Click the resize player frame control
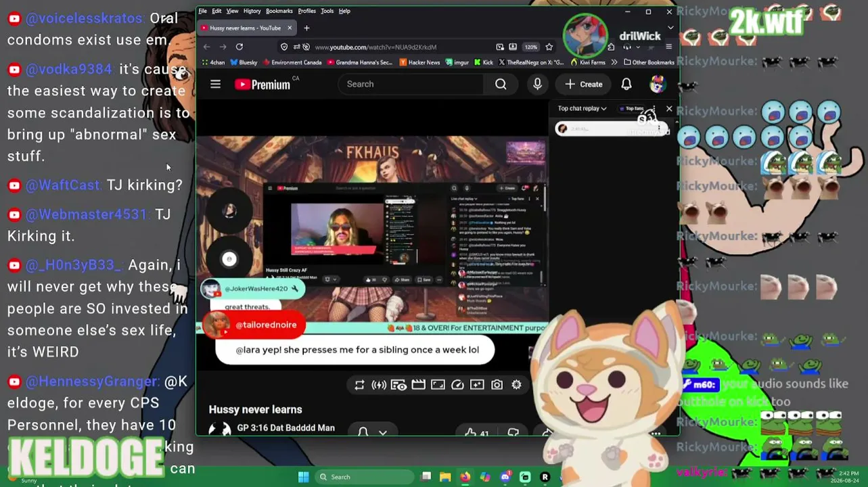 (438, 385)
